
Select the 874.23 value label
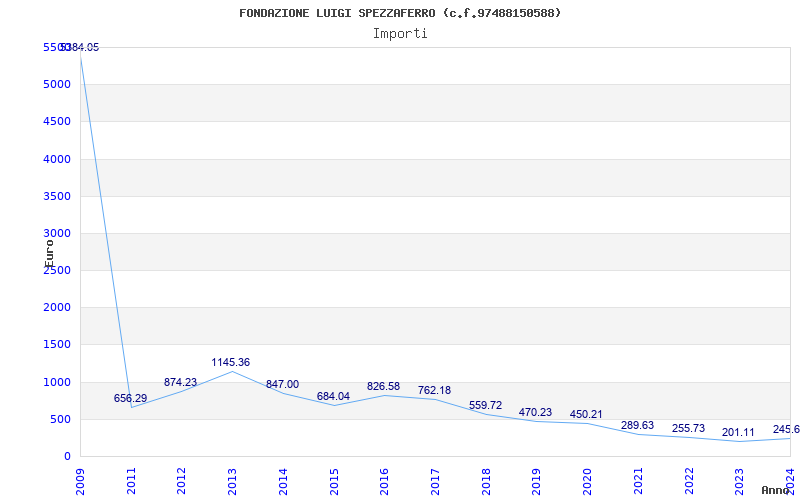[x=180, y=382]
